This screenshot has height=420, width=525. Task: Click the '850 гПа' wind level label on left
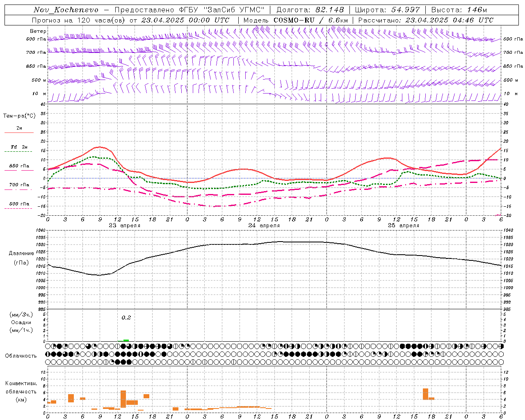pyautogui.click(x=36, y=66)
